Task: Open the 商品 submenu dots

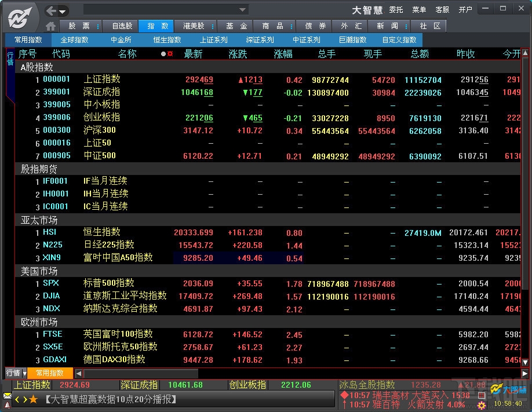Action: [291, 26]
